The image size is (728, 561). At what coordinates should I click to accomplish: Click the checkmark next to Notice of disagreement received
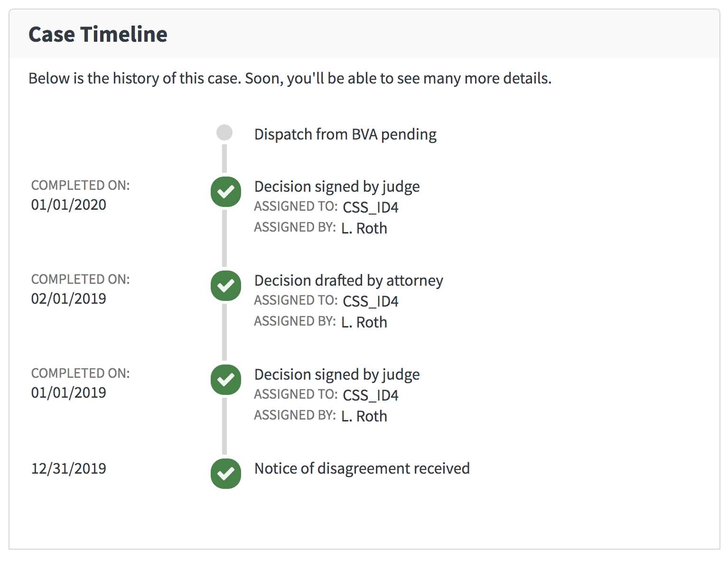click(225, 473)
